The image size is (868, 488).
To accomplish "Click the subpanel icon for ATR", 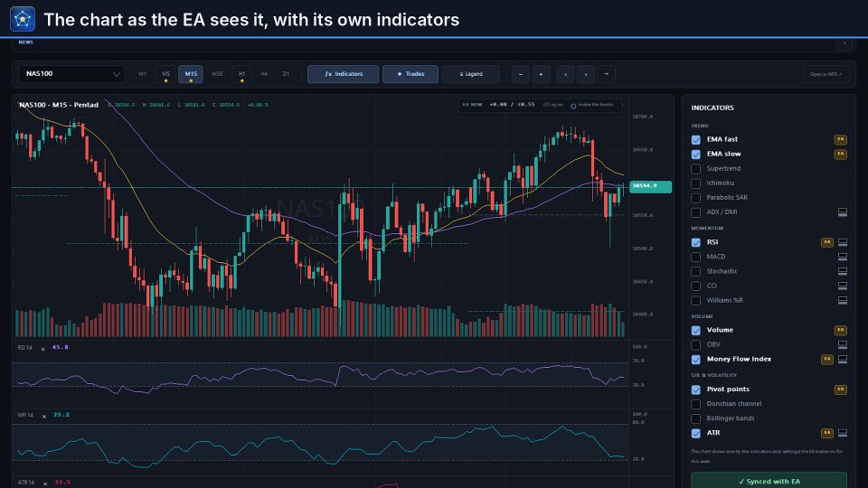I will pyautogui.click(x=843, y=433).
